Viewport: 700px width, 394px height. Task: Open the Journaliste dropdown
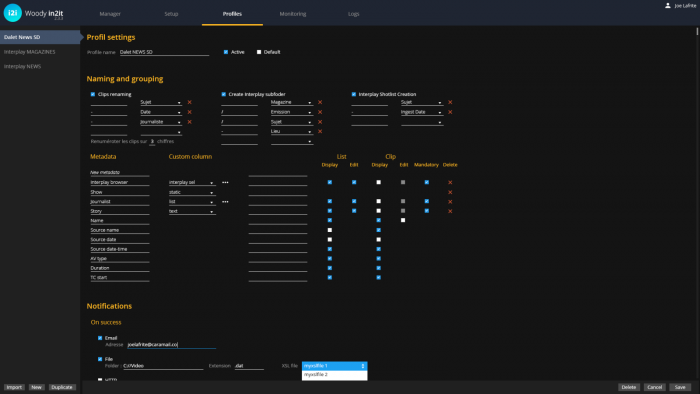point(161,122)
